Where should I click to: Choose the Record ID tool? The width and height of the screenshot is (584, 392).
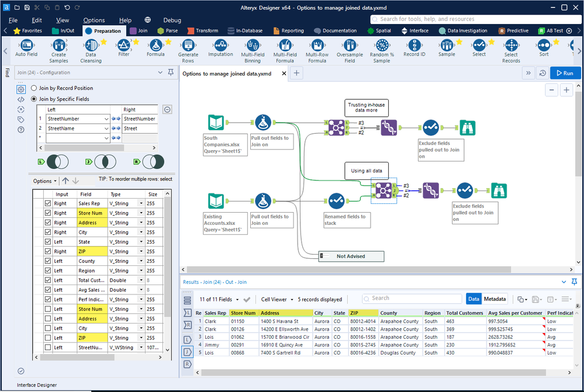pos(414,48)
